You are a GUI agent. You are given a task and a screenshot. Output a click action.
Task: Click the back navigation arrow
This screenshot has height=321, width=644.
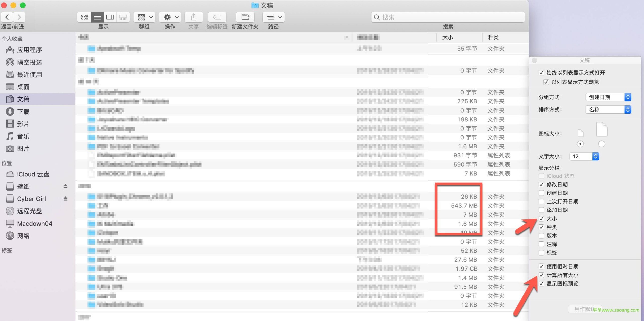click(x=7, y=17)
